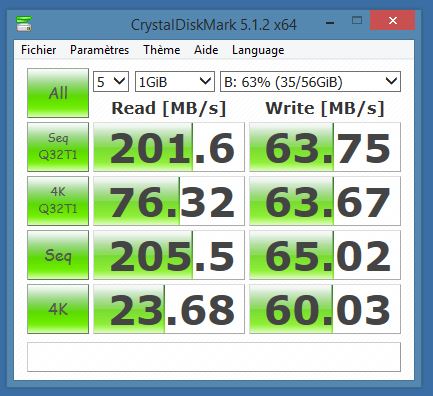433x396 pixels.
Task: Click the CrystalDiskMark 5.1.2 x64 title text
Action: 213,25
